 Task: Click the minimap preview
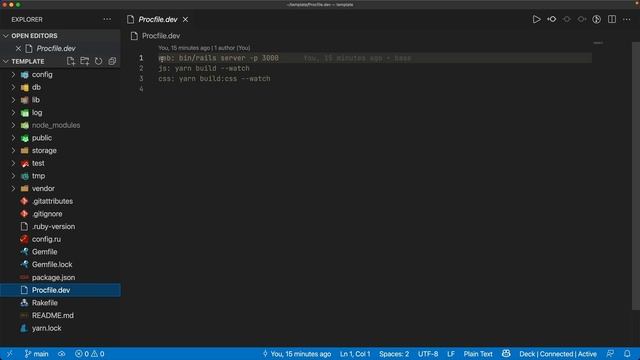(x=598, y=43)
